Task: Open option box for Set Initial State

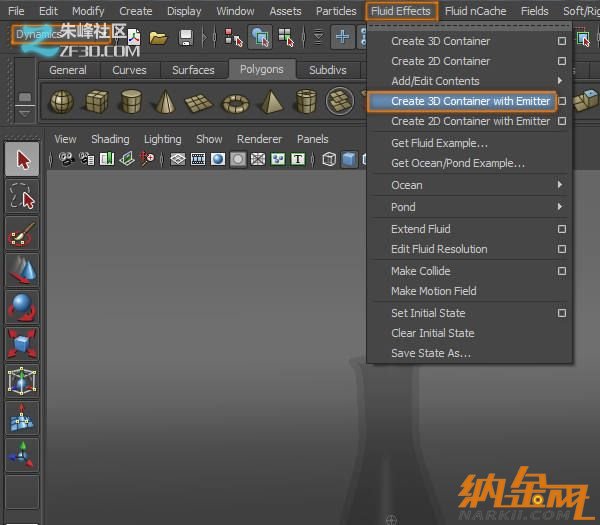Action: pos(561,313)
